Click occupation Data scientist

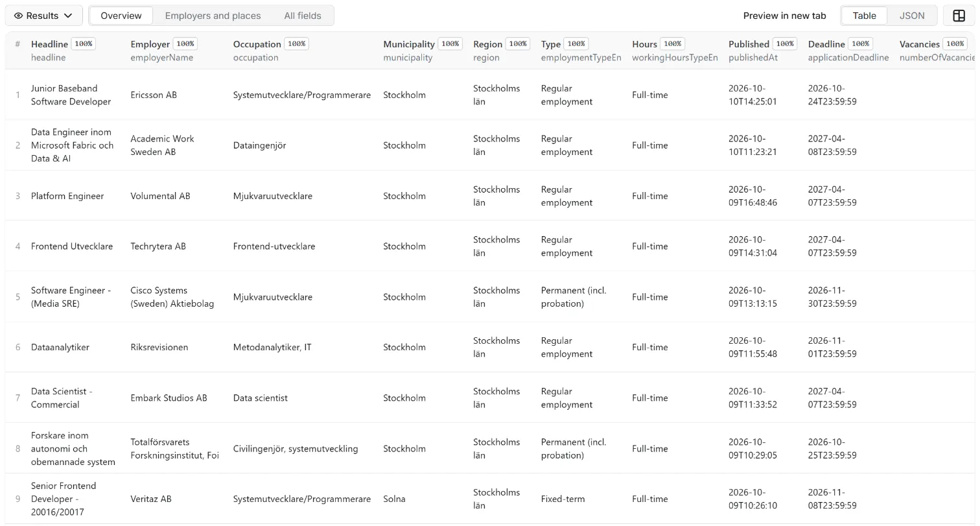261,398
